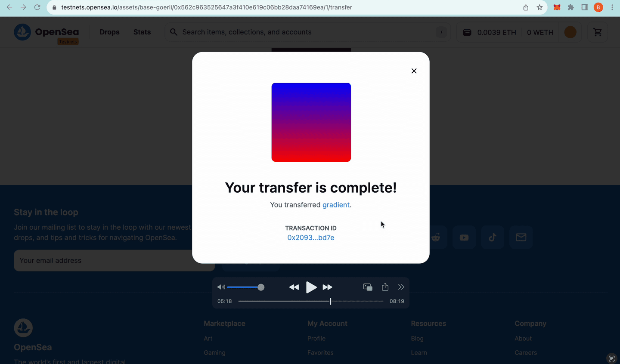Open the Chrome profile B avatar
Screen dimensions: 620x364
598,7
